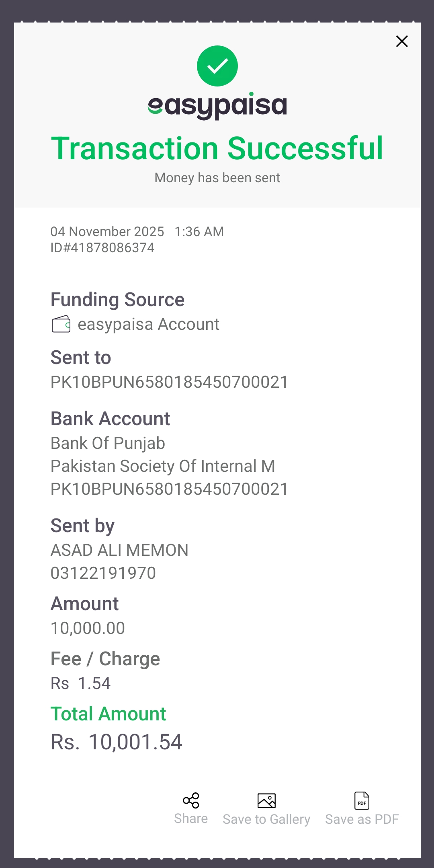This screenshot has height=868, width=434.
Task: Select the Save as PDF label
Action: (x=362, y=819)
